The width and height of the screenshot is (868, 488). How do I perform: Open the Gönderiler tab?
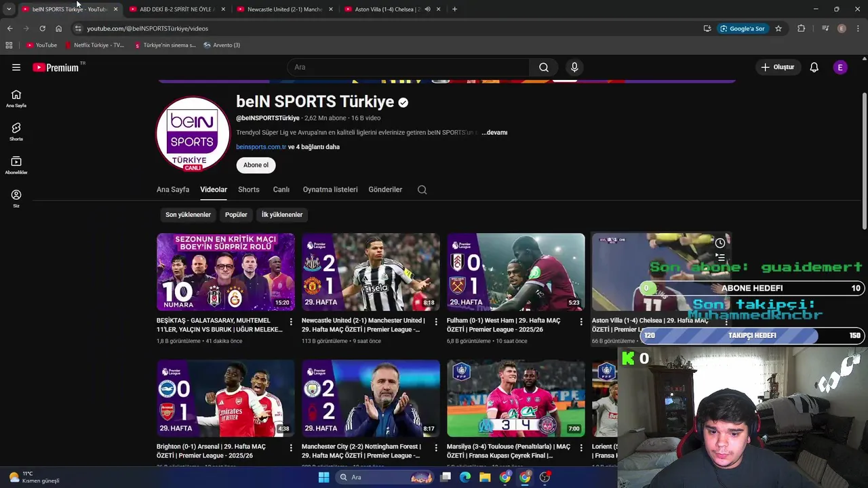point(385,190)
